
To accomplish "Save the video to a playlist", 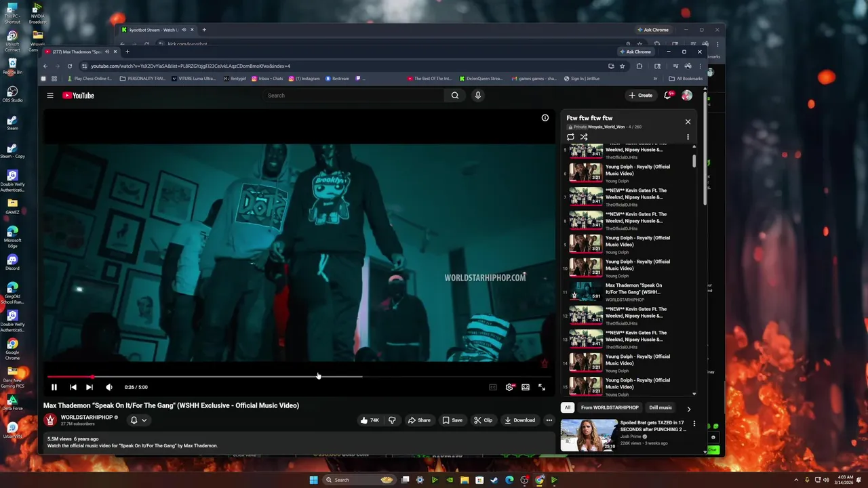I will 452,420.
